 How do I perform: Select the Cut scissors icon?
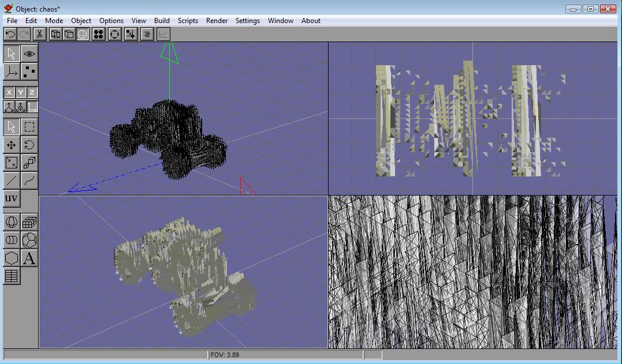[x=39, y=35]
